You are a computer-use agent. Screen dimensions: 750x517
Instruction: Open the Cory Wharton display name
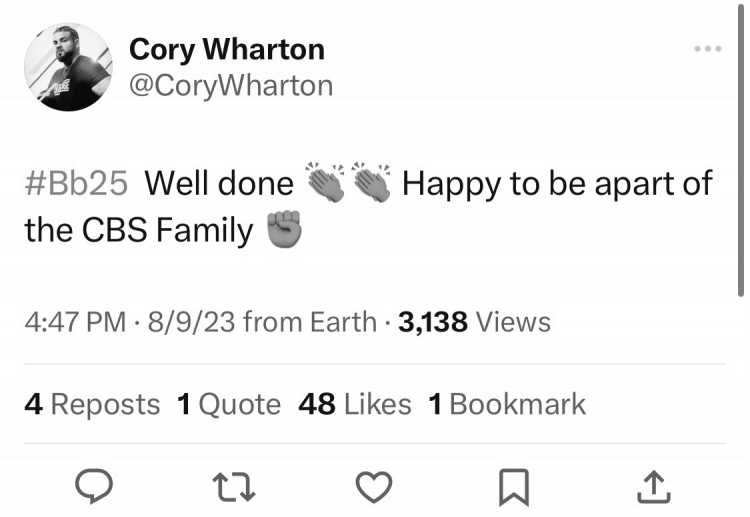click(x=227, y=50)
